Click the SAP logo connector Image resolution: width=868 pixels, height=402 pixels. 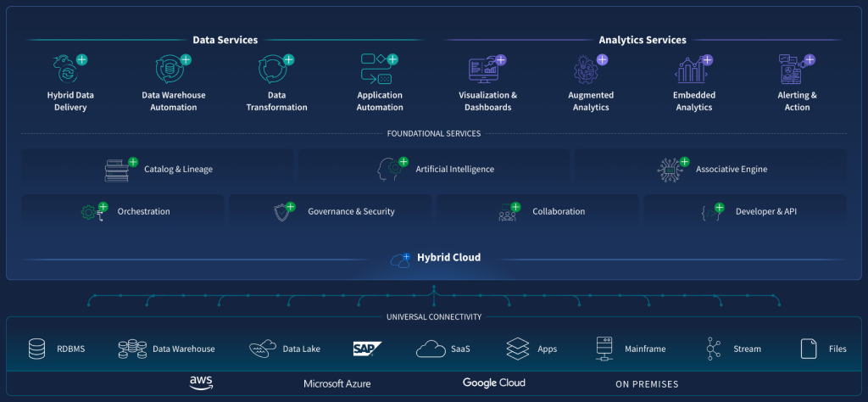[367, 349]
